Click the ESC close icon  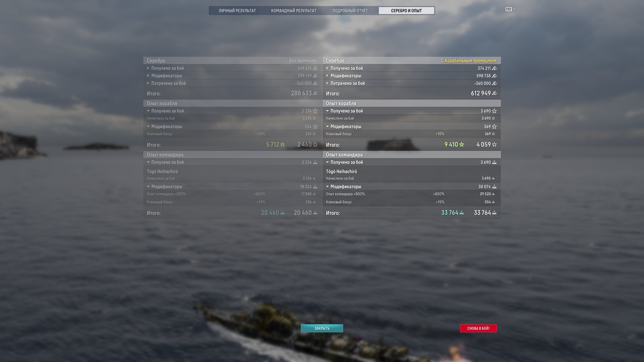pyautogui.click(x=510, y=9)
